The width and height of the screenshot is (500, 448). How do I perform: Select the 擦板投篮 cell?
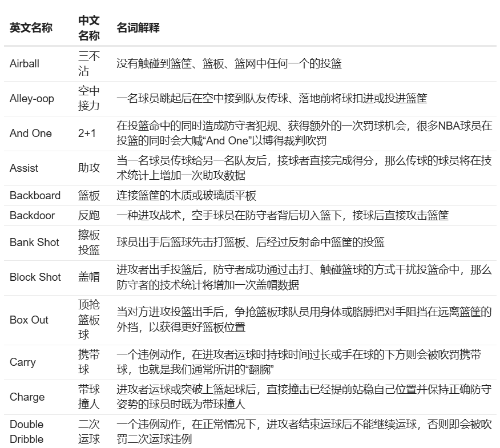[x=89, y=243]
